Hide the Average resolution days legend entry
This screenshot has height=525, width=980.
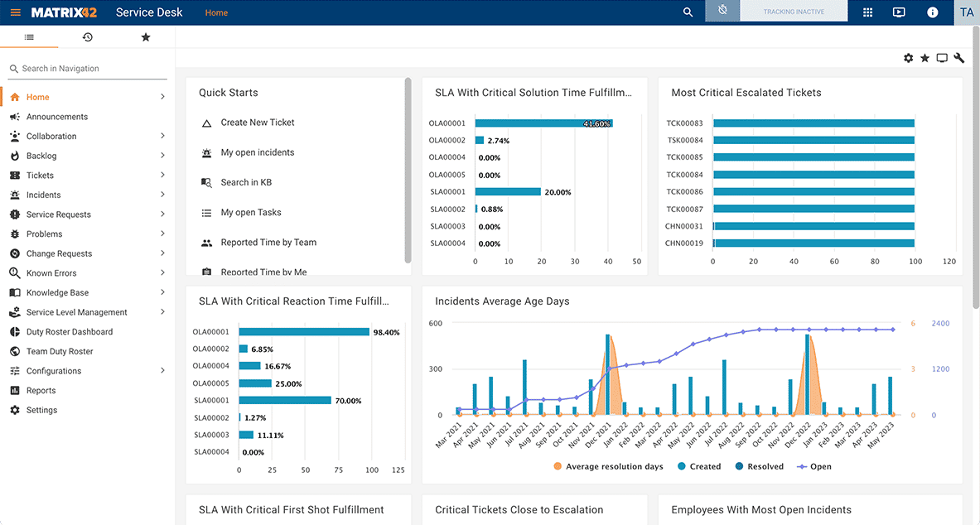click(610, 466)
